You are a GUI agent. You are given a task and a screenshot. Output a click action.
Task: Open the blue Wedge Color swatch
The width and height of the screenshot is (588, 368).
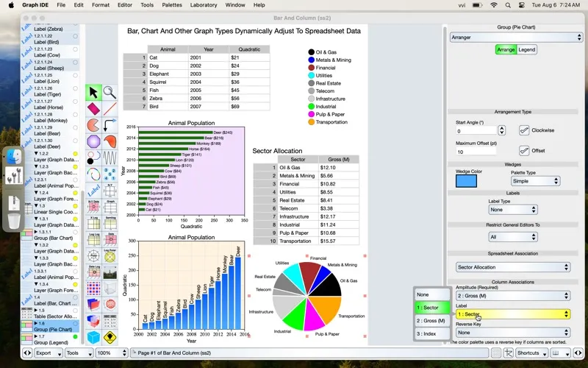[466, 181]
